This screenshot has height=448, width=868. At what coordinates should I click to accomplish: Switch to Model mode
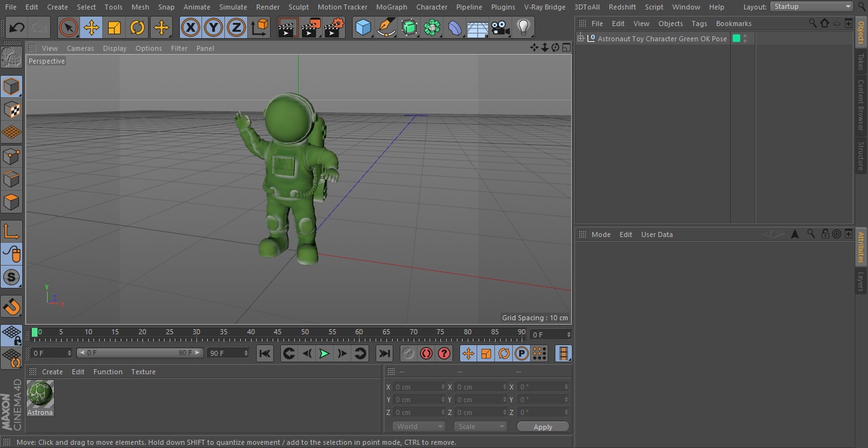(11, 86)
